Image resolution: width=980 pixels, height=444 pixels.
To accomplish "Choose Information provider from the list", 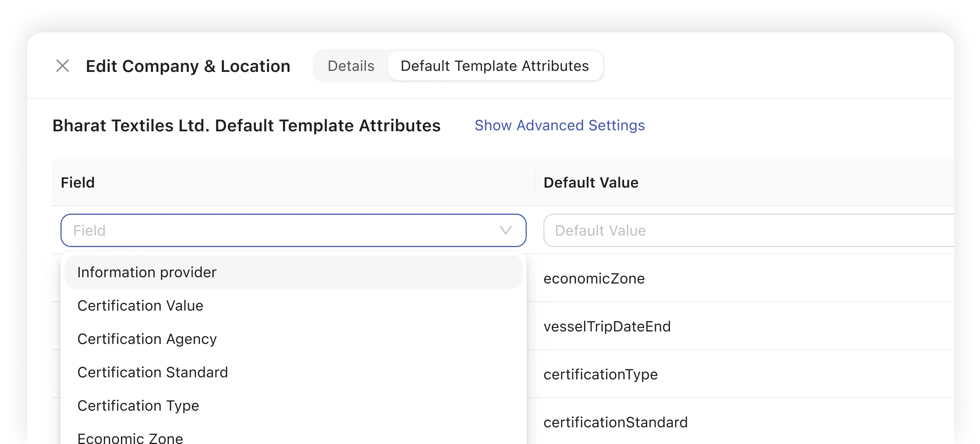I will point(147,272).
